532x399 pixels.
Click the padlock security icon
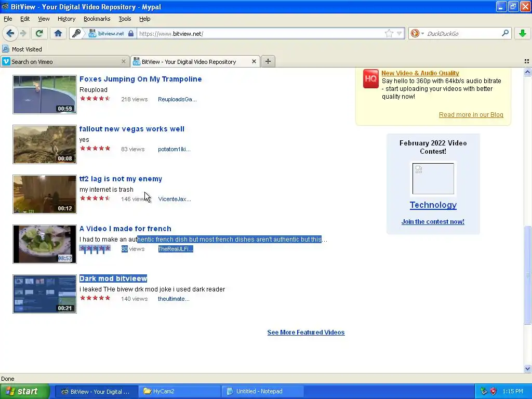point(130,33)
